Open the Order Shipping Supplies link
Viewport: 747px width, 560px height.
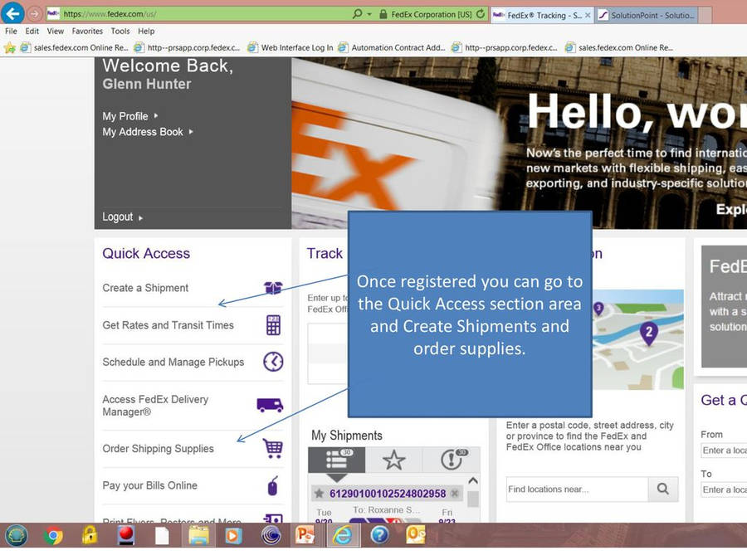coord(158,449)
